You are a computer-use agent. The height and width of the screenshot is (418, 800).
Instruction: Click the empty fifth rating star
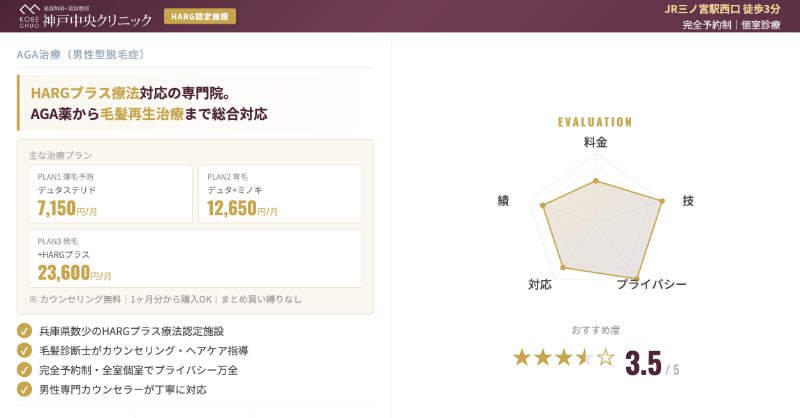[606, 358]
